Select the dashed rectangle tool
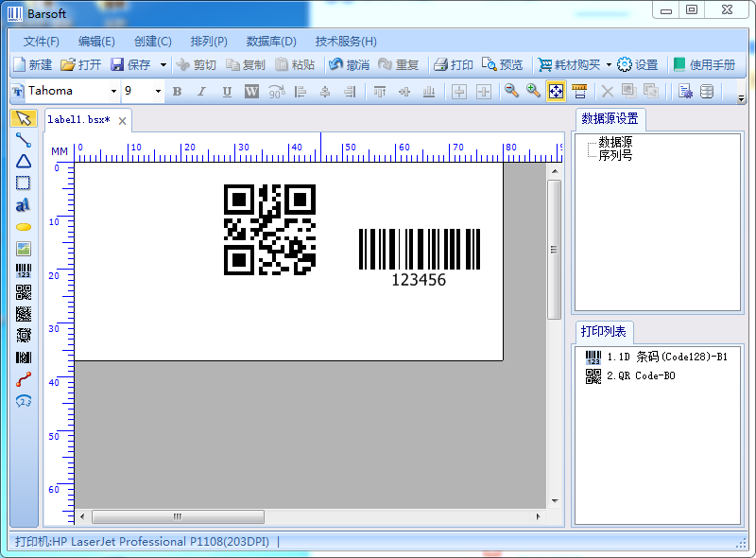The image size is (756, 558). [23, 183]
